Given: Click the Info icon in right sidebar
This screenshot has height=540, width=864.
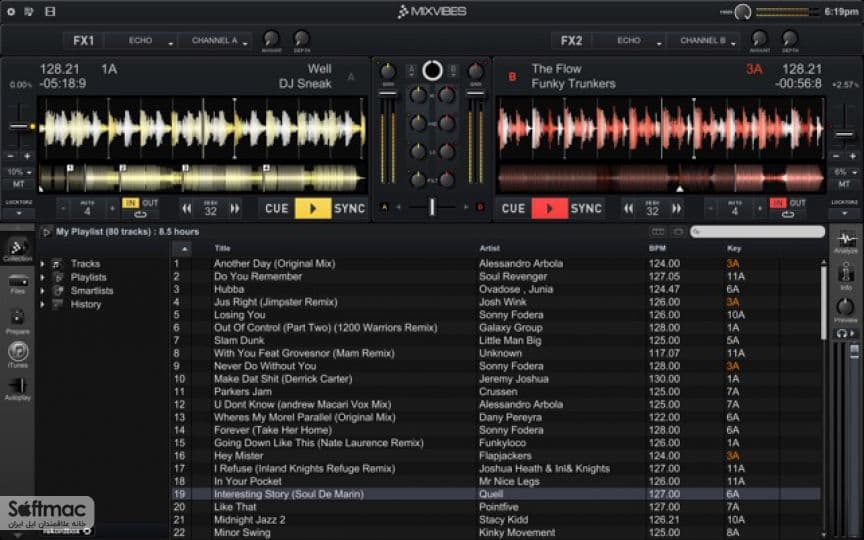Looking at the screenshot, I should (846, 274).
